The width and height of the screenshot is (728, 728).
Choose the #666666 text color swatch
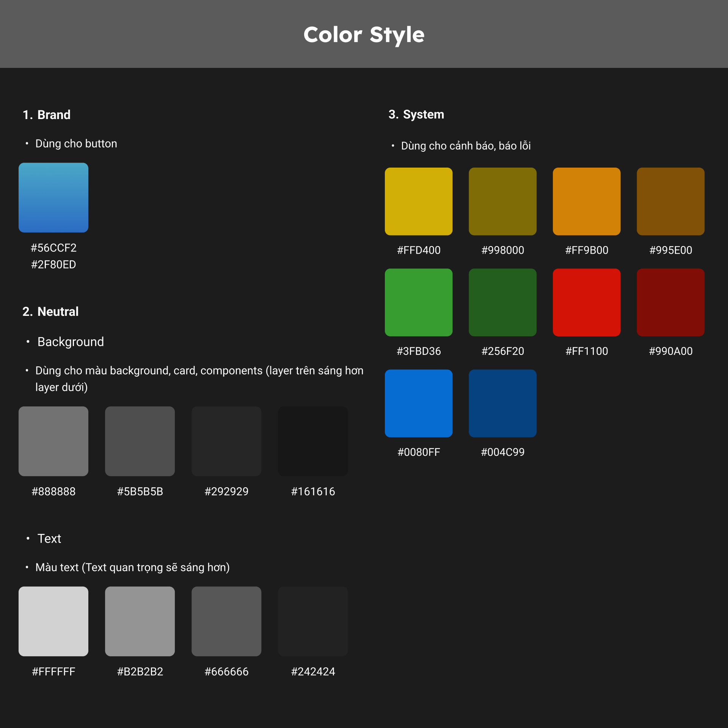click(226, 621)
